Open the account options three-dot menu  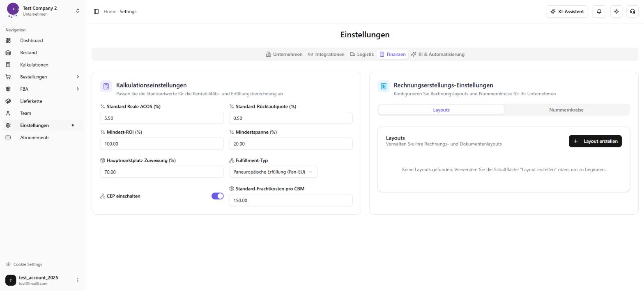click(x=78, y=280)
